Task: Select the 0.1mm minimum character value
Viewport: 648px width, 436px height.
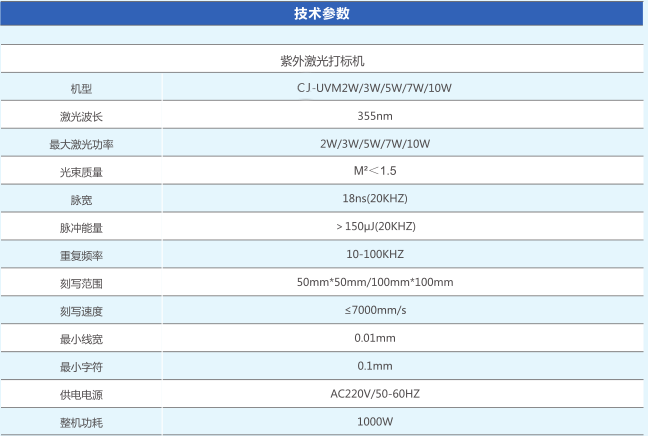Action: pyautogui.click(x=375, y=365)
